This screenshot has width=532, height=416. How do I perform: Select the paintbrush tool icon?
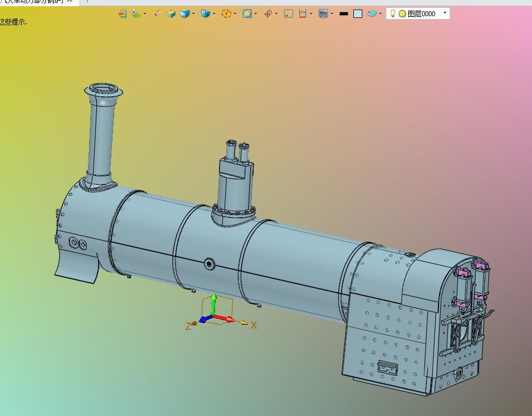(x=157, y=13)
